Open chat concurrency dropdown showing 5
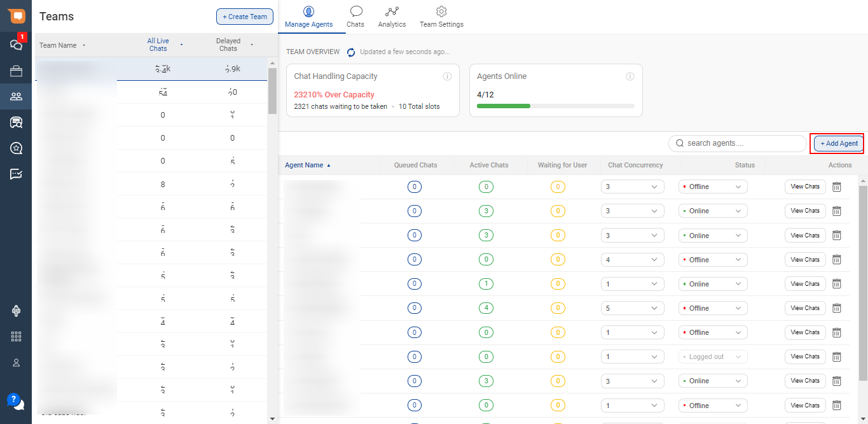 (x=632, y=308)
